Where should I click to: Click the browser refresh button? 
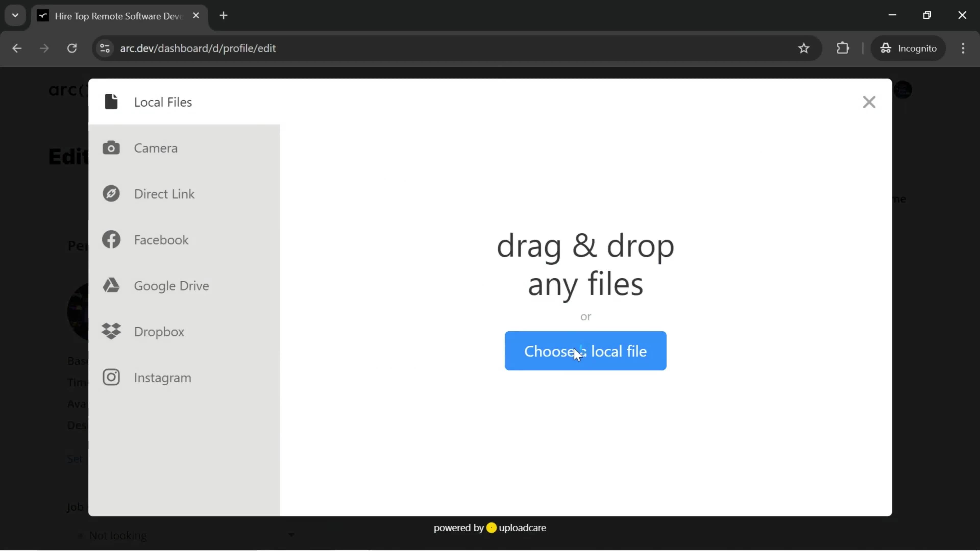[x=72, y=48]
